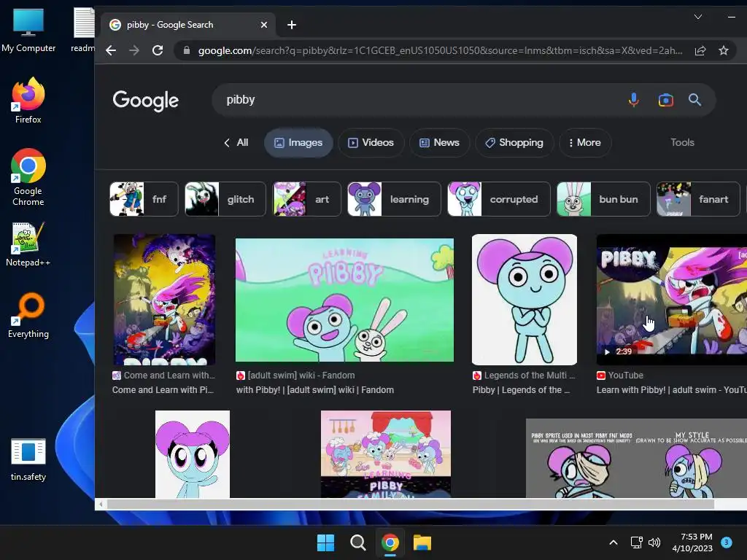This screenshot has width=747, height=560.
Task: Show hidden system tray icons
Action: pos(614,542)
